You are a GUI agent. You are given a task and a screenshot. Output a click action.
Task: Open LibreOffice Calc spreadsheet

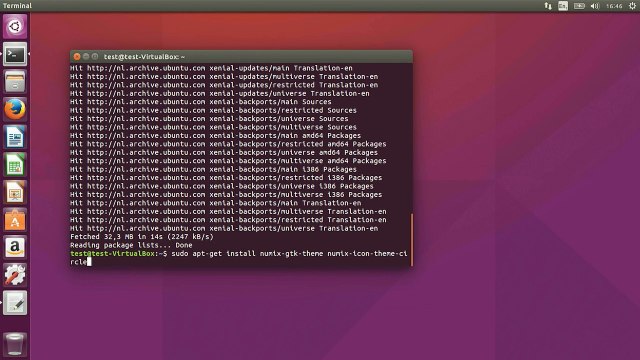[15, 165]
